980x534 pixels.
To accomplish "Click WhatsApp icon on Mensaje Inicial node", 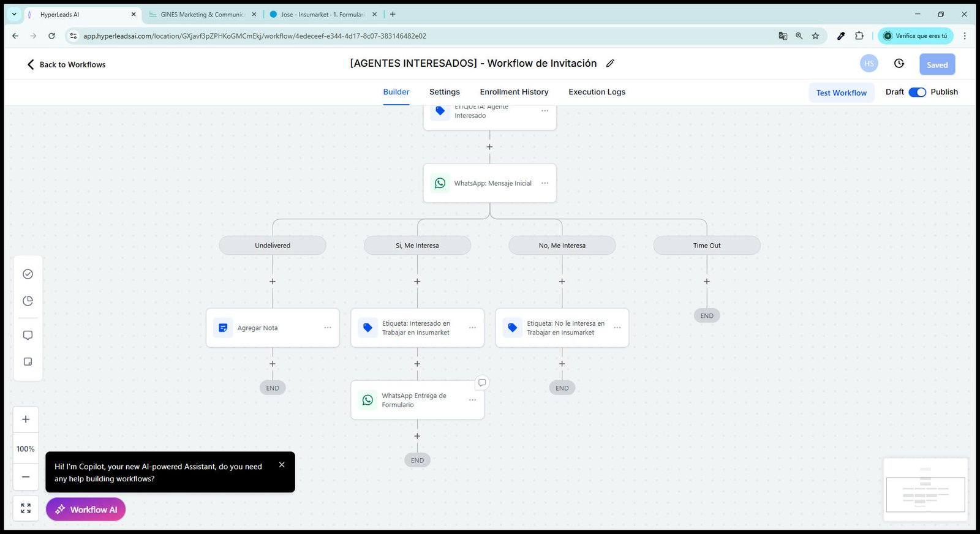I will point(440,183).
